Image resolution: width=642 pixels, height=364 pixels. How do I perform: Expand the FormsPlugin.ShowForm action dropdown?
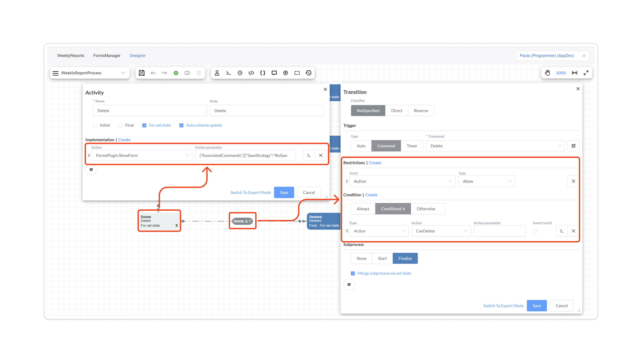(x=142, y=155)
